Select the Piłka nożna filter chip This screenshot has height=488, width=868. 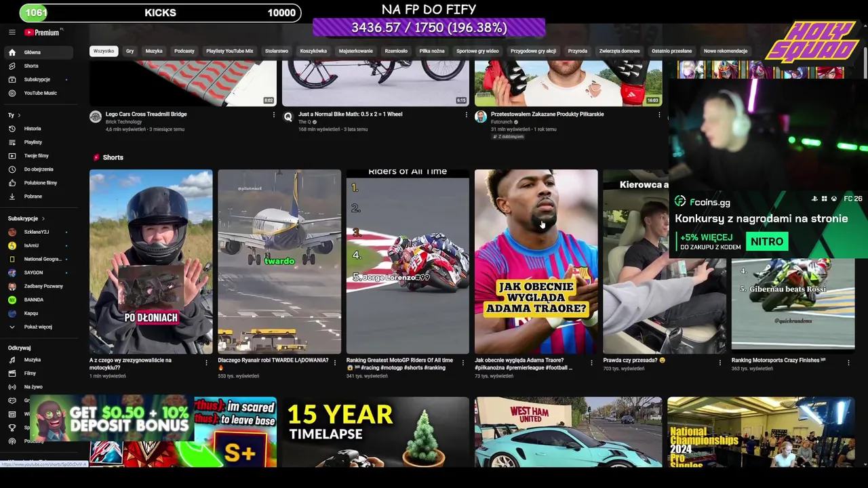click(x=432, y=51)
